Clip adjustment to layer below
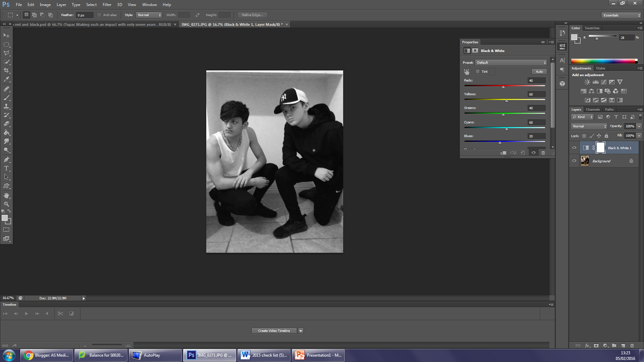Screen dimensions: 644x362 tap(503, 153)
